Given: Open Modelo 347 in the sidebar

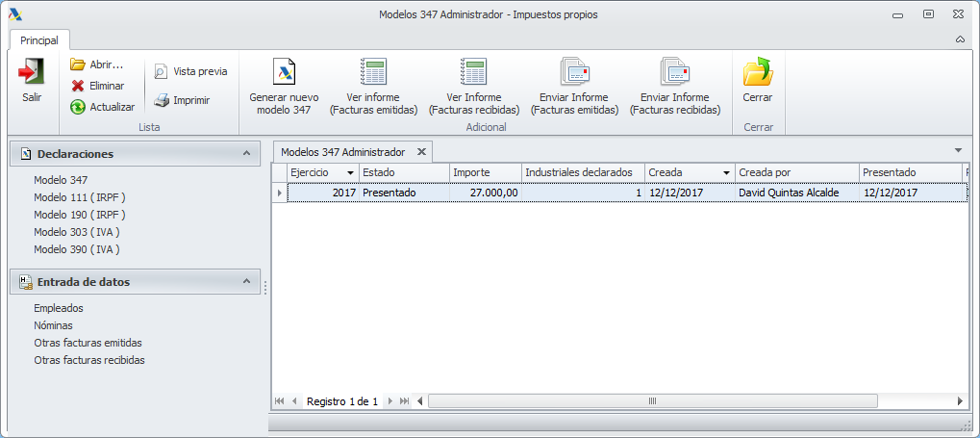Looking at the screenshot, I should click(61, 180).
